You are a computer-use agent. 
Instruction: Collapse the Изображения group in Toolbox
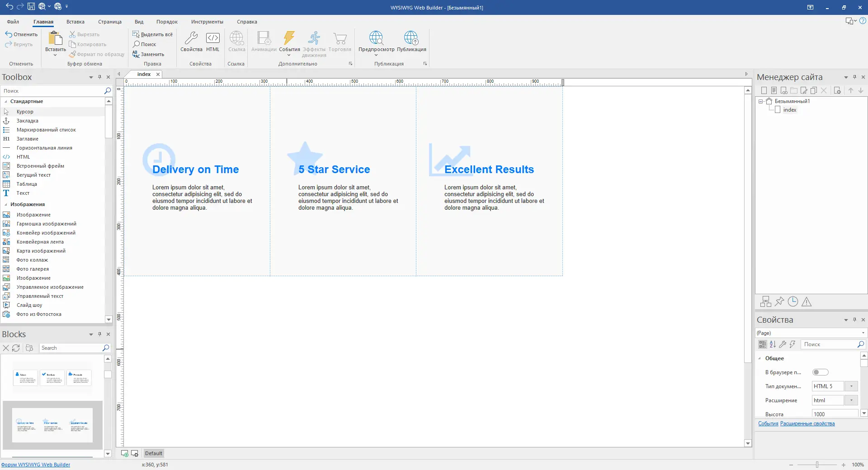click(6, 205)
